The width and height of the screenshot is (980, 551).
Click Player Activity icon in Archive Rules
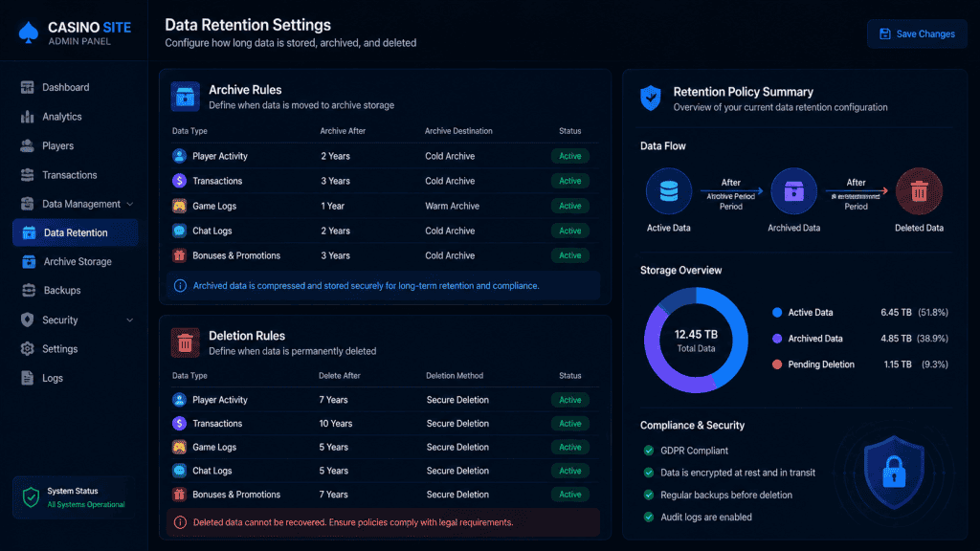179,156
